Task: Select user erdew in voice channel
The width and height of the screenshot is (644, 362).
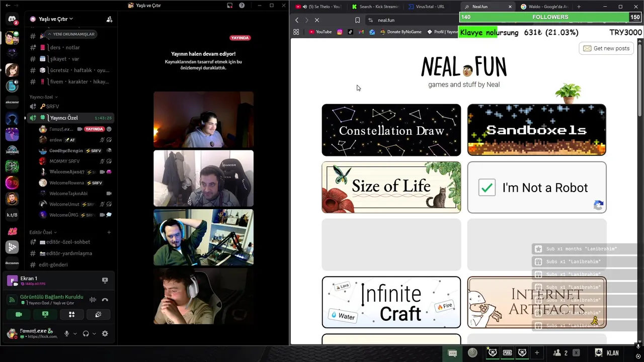Action: point(75,140)
